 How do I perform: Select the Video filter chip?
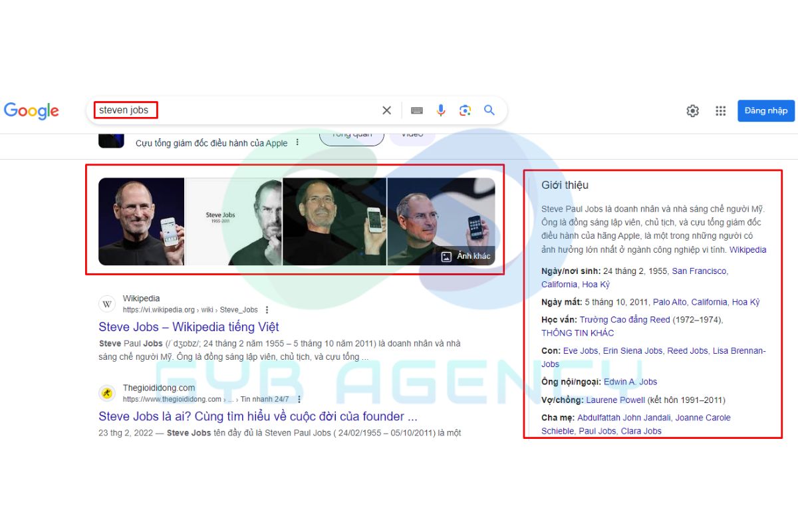click(x=412, y=135)
